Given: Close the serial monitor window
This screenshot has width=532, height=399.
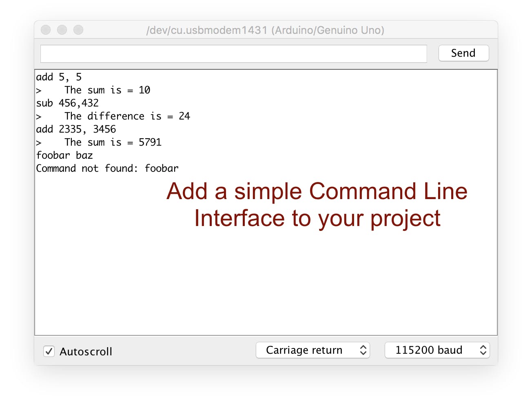Looking at the screenshot, I should click(45, 29).
